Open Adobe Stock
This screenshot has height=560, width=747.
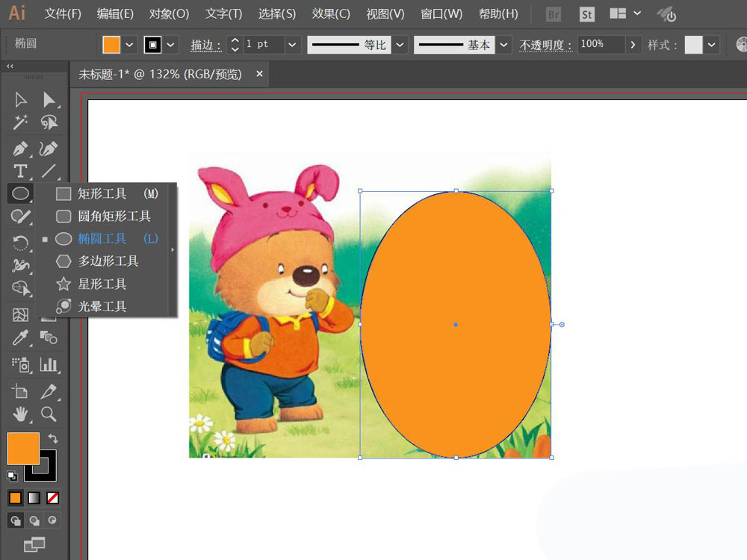[x=587, y=15]
